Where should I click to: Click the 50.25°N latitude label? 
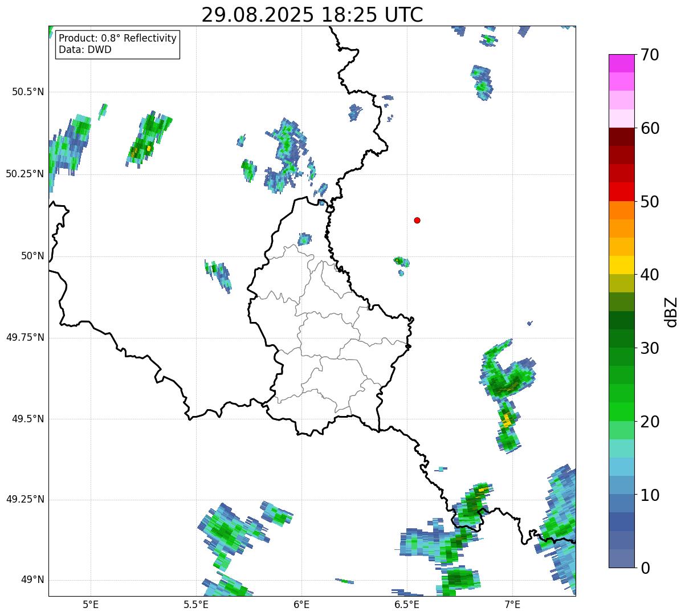(x=25, y=174)
